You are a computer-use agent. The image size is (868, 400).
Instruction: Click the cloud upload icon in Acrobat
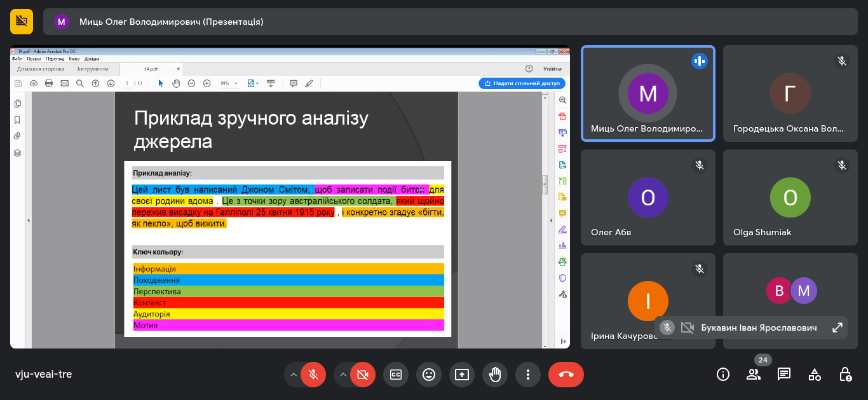coord(34,83)
